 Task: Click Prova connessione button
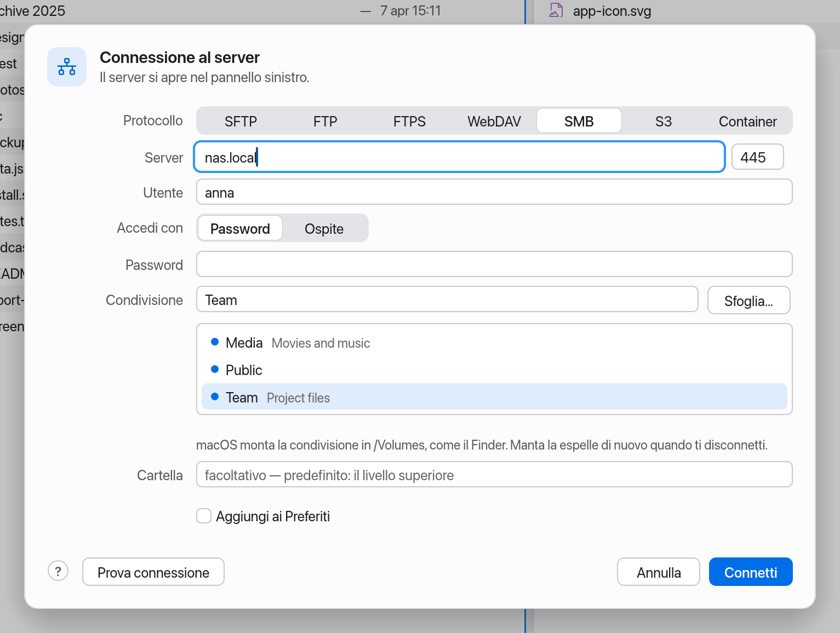[153, 572]
